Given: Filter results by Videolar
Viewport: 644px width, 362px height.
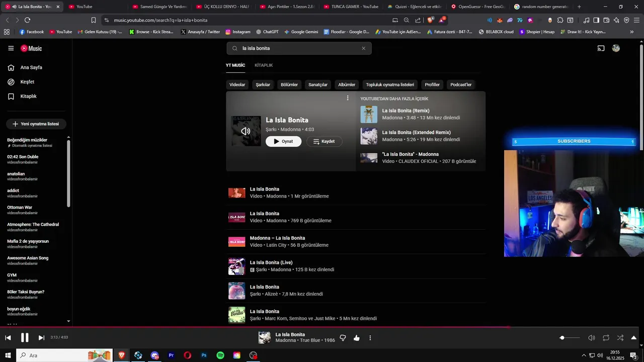Looking at the screenshot, I should (237, 84).
